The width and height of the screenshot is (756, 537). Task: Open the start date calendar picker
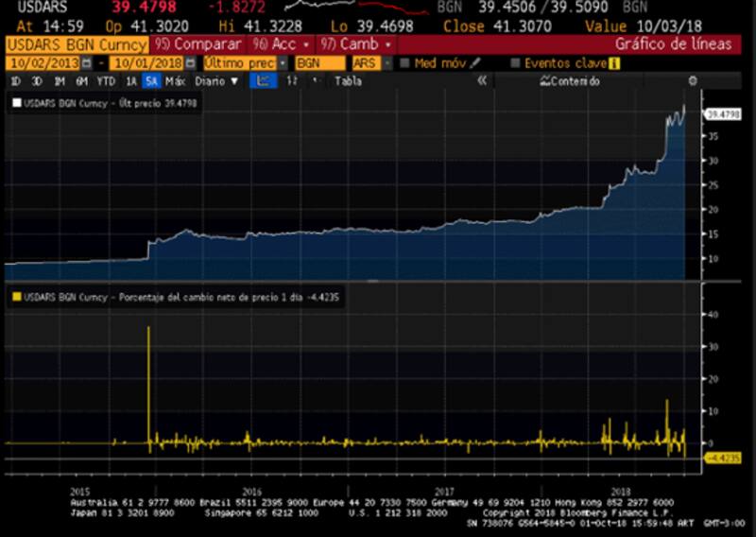tap(87, 63)
